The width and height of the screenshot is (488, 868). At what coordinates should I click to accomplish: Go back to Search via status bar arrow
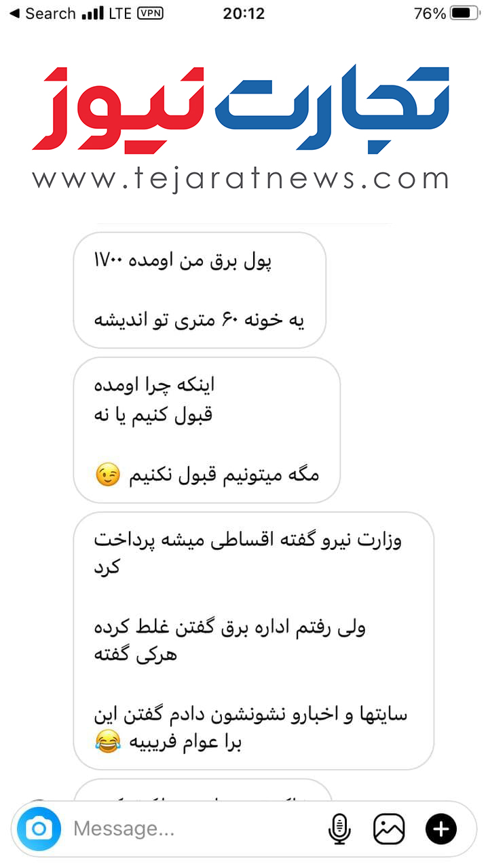coord(42,14)
